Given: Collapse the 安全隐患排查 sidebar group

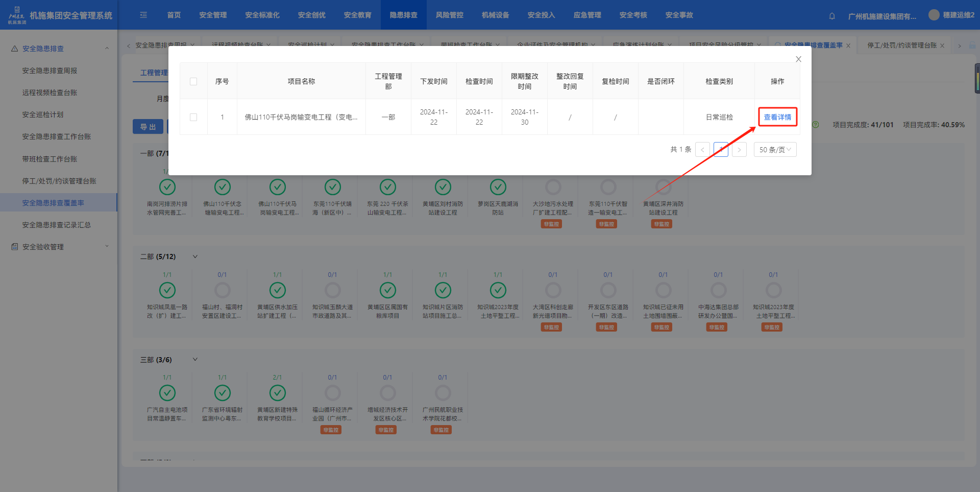Looking at the screenshot, I should coord(107,49).
